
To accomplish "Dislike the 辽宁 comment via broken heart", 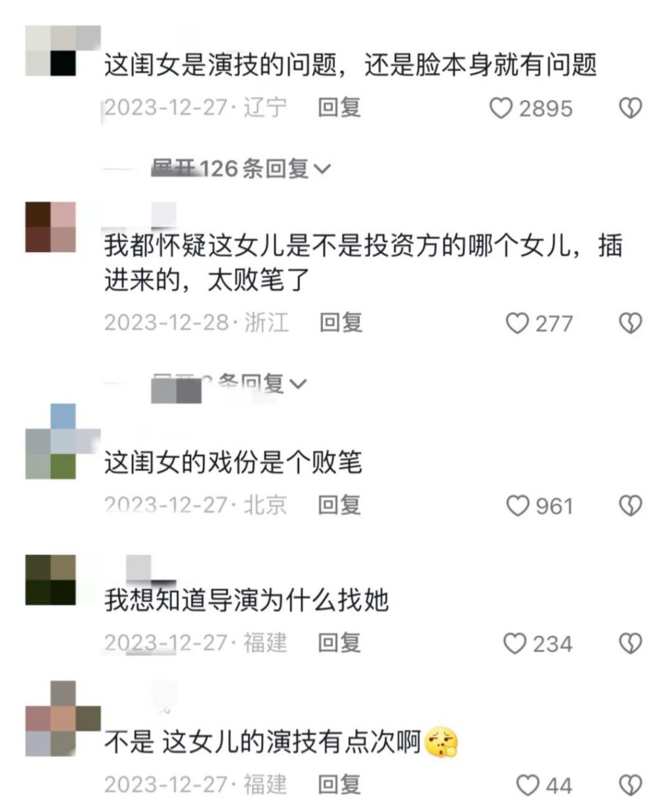I will 631,108.
